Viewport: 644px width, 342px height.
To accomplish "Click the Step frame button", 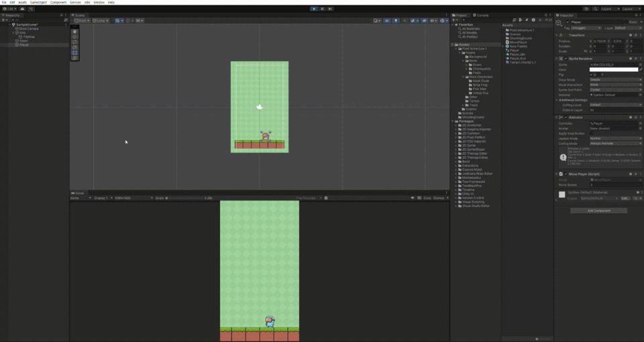I will (x=330, y=9).
